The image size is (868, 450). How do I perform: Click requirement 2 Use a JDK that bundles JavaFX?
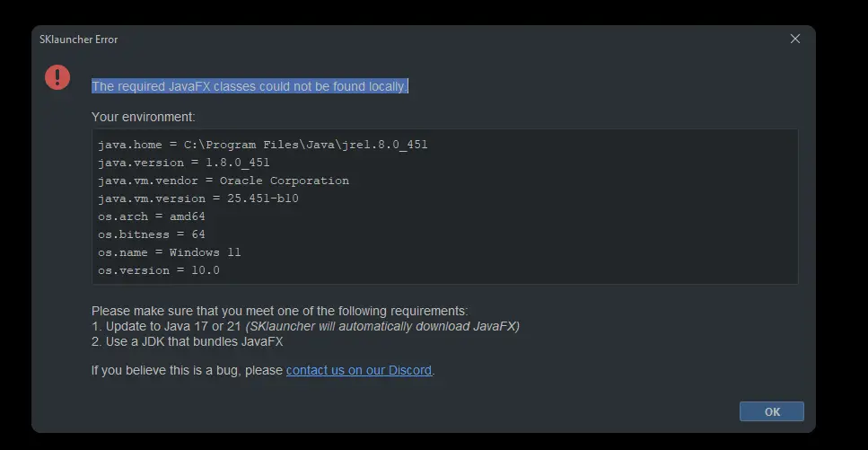click(x=187, y=341)
